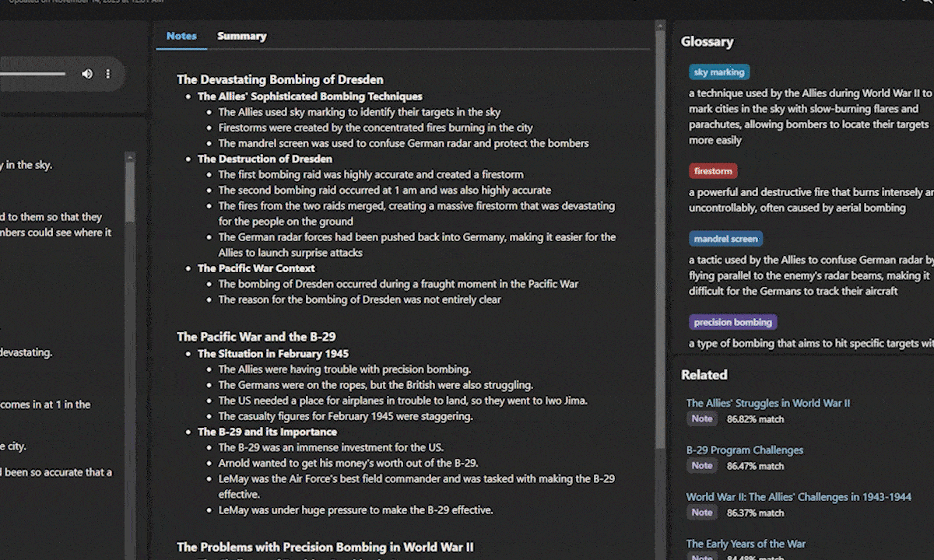Click the "Related" section heading
Viewport: 934px width, 560px height.
point(704,374)
